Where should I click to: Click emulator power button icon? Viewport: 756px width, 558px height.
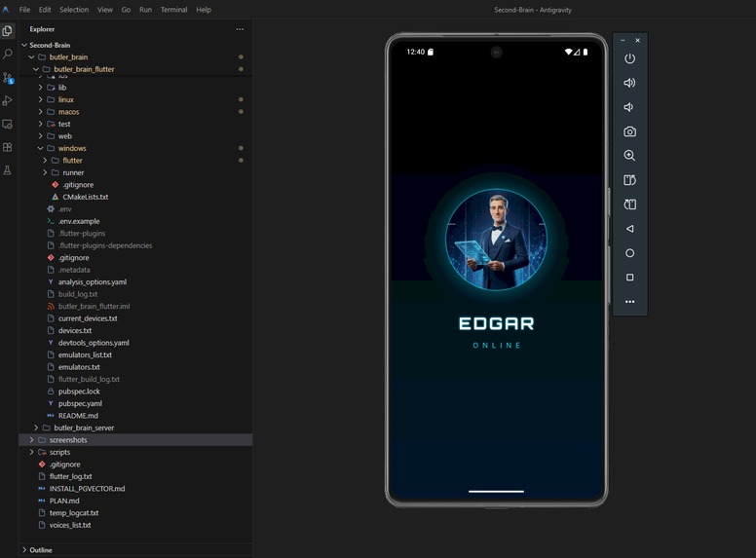coord(629,58)
